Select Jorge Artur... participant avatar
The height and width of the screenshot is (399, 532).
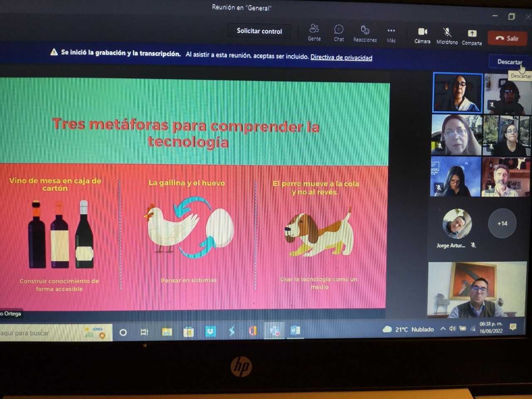(x=457, y=224)
